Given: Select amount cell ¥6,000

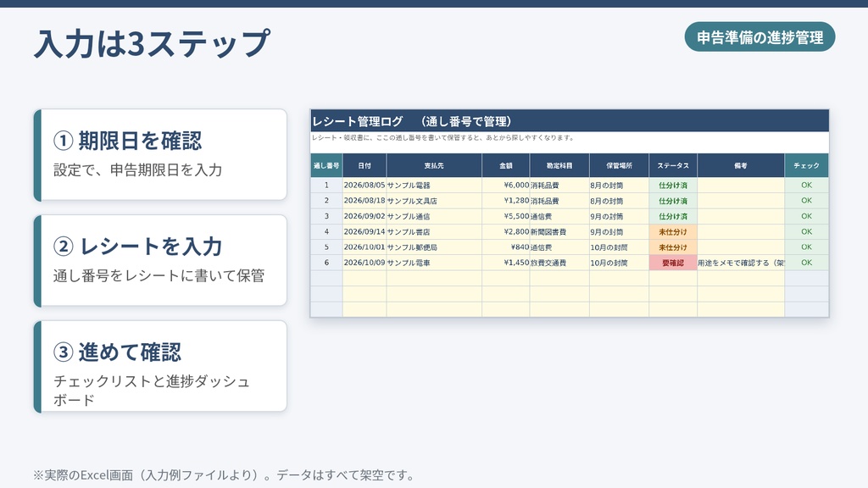Looking at the screenshot, I should click(x=506, y=186).
